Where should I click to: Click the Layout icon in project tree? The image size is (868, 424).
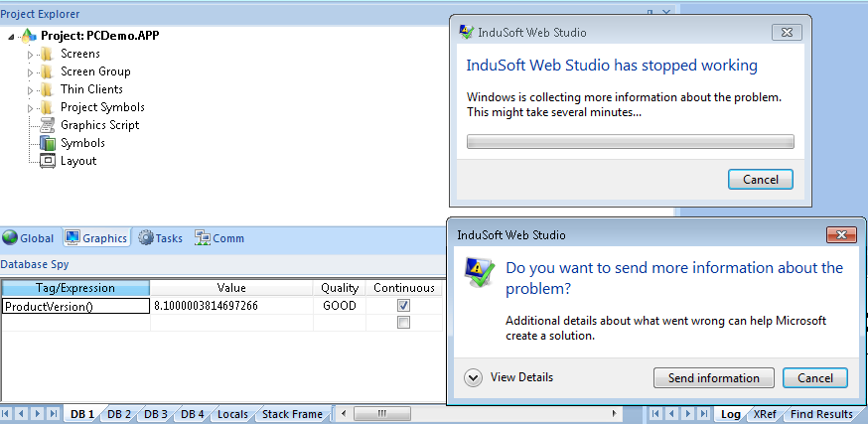47,161
